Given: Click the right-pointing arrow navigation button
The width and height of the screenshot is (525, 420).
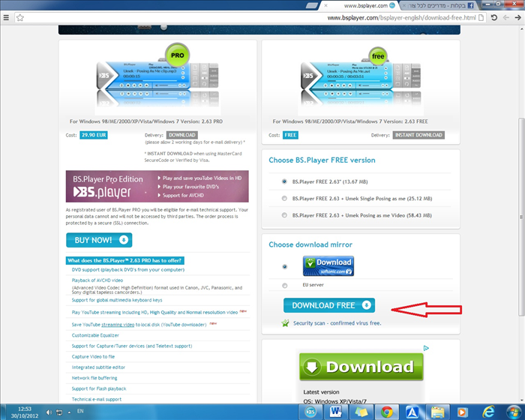Looking at the screenshot, I should click(x=518, y=17).
